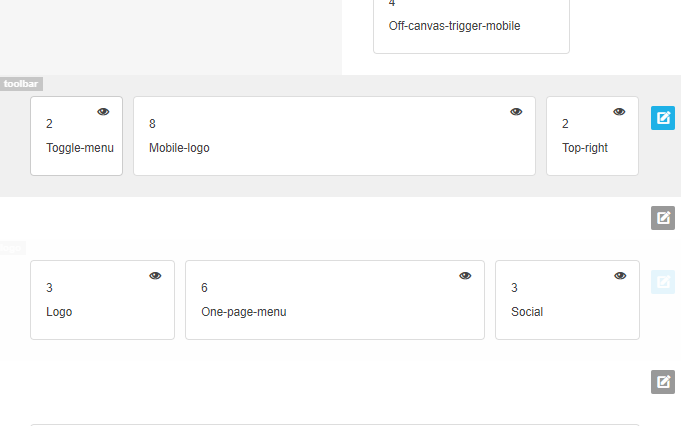
Task: Select the Social layout block
Action: tap(567, 300)
